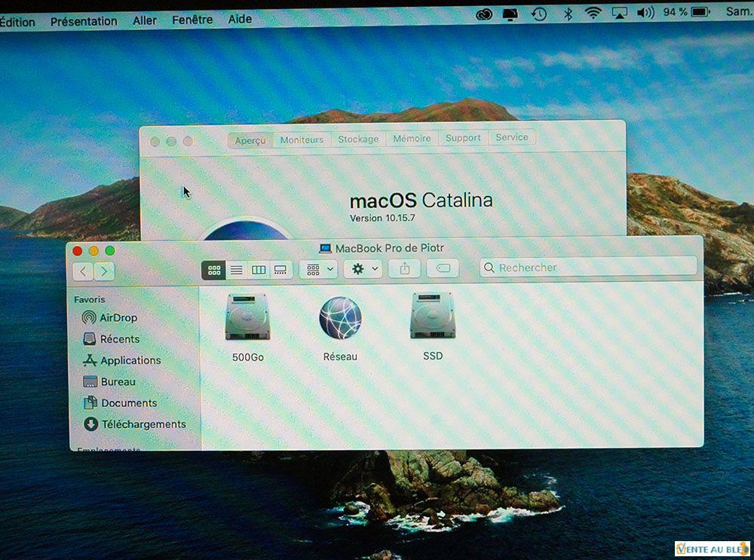Maximize the Finder window with green button
754x560 pixels.
click(110, 250)
